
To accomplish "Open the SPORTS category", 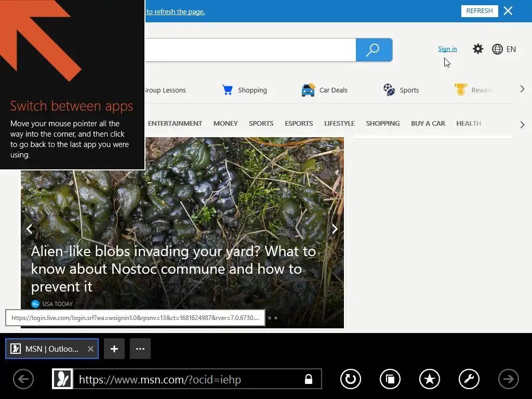I will [x=261, y=124].
